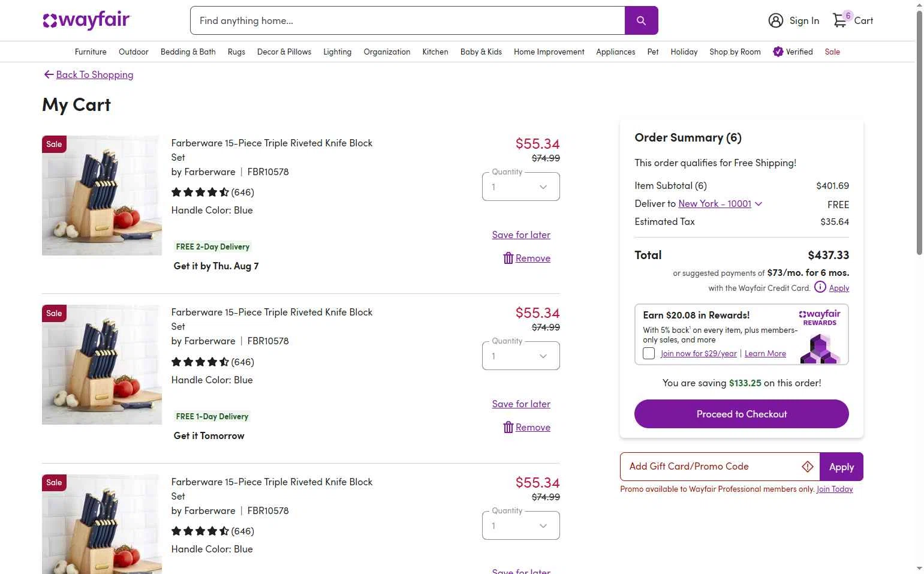This screenshot has height=574, width=924.
Task: Open the Home Improvement menu
Action: pyautogui.click(x=549, y=52)
